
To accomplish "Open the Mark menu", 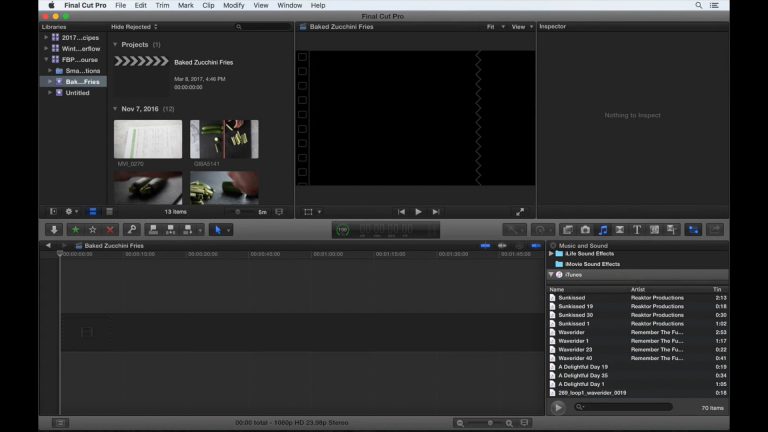I will coord(186,5).
